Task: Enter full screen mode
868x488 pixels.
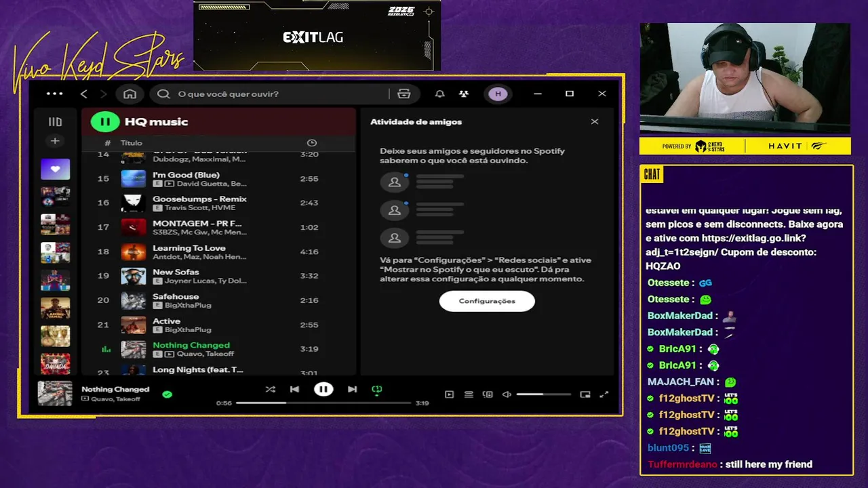Action: (604, 394)
